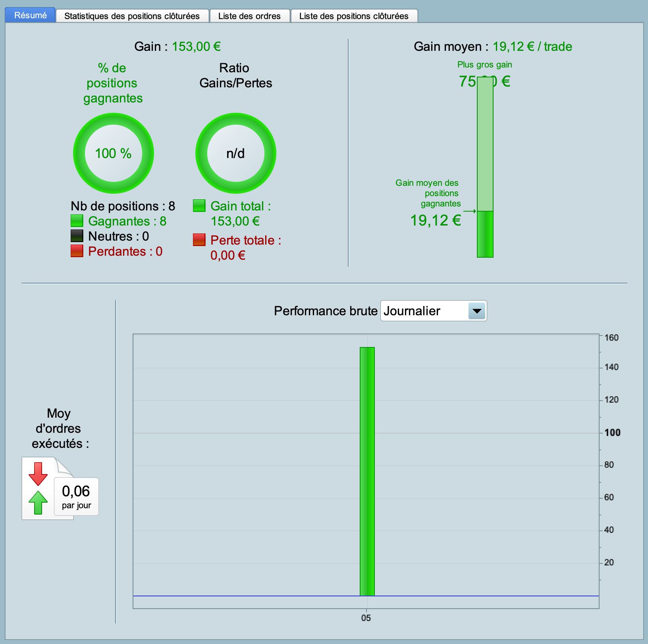Viewport: 648px width, 644px height.
Task: Click the green Gain total square
Action: (199, 206)
